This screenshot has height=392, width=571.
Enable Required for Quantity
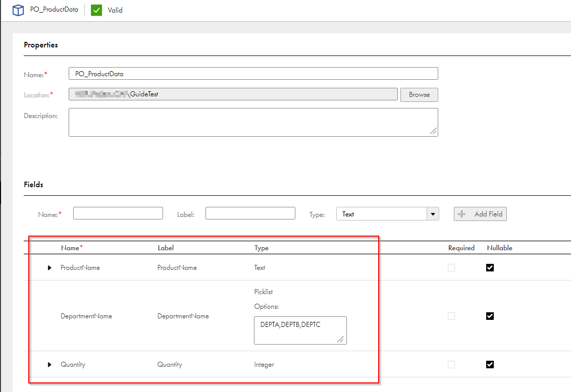click(451, 364)
